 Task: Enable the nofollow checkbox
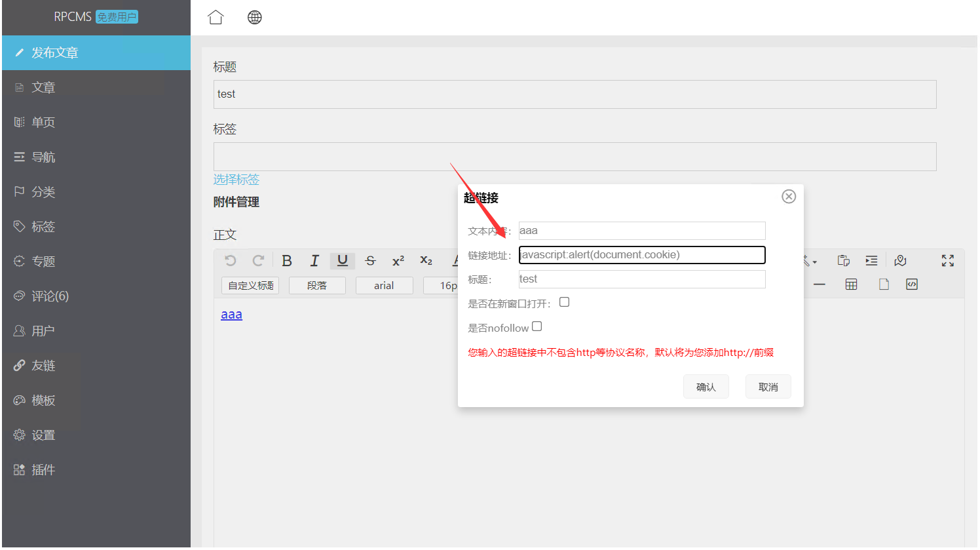[x=537, y=326]
